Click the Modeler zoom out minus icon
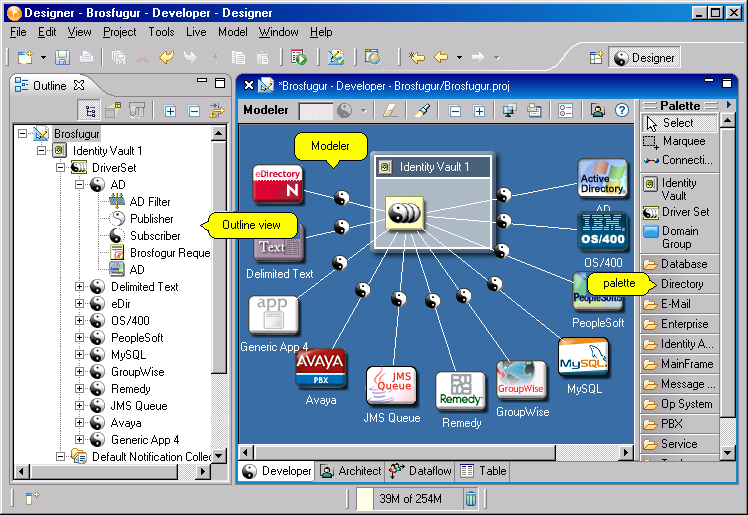Viewport: 748px width, 515px height. 455,111
